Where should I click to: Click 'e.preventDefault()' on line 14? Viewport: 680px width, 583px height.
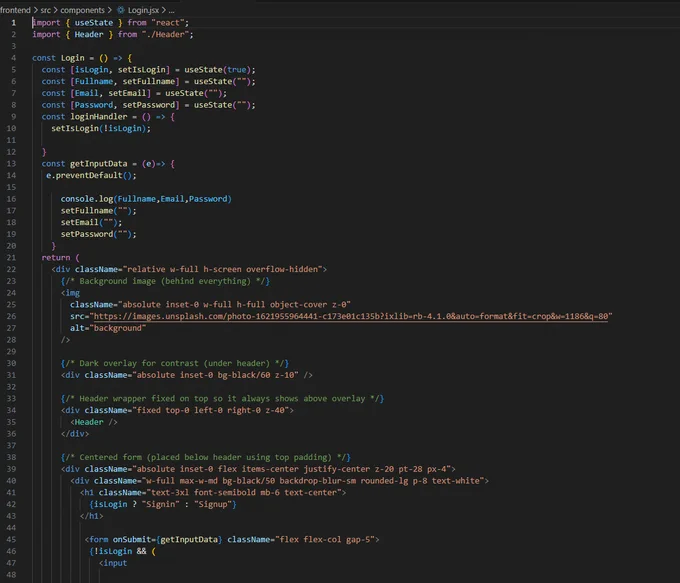click(91, 175)
